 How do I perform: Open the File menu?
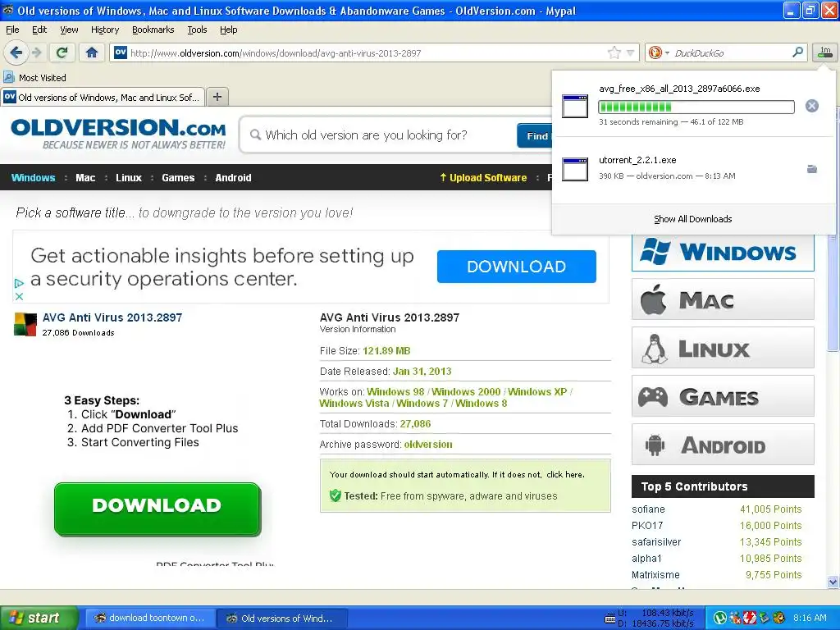(12, 30)
